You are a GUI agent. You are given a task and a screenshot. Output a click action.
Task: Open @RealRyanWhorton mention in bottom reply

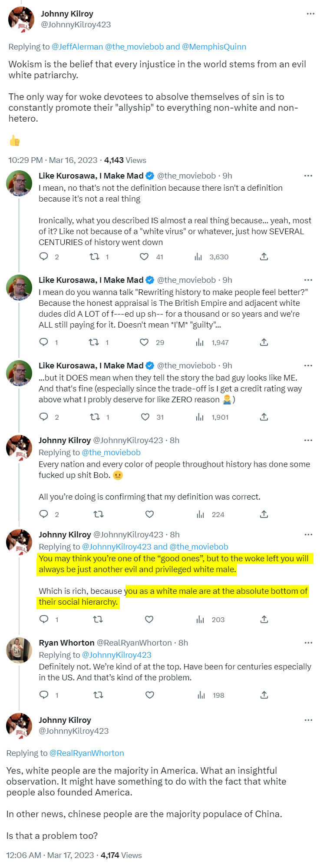pyautogui.click(x=87, y=753)
